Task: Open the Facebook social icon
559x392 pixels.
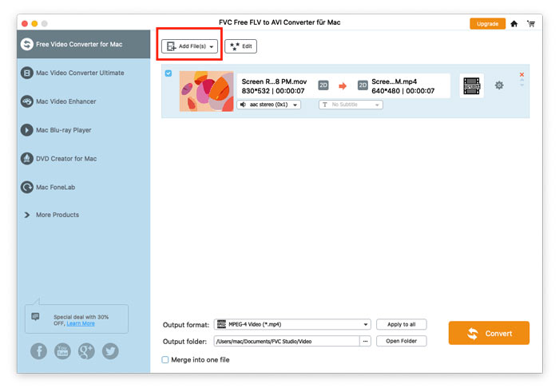Action: click(x=38, y=350)
